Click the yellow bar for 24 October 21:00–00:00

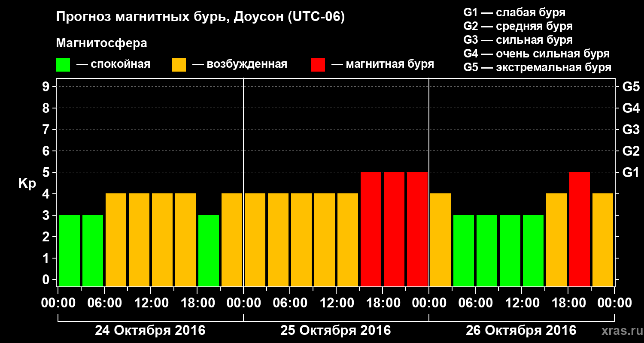(232, 240)
